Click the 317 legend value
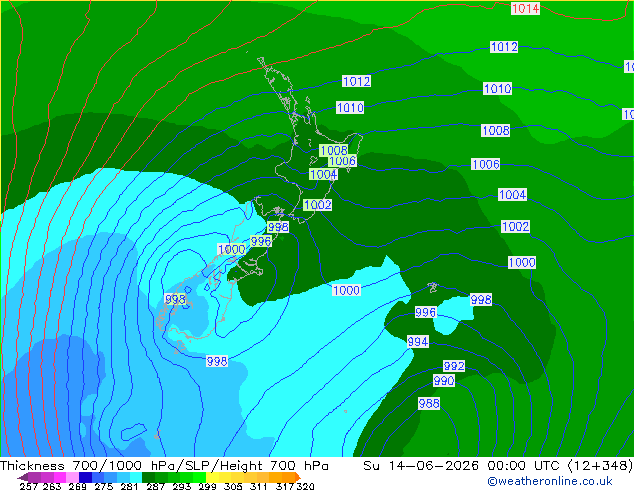 coord(285,486)
